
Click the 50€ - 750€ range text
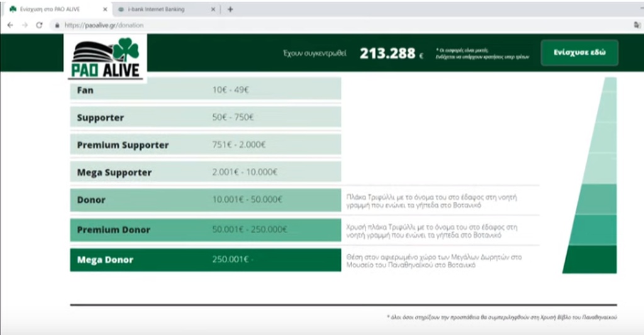(233, 118)
